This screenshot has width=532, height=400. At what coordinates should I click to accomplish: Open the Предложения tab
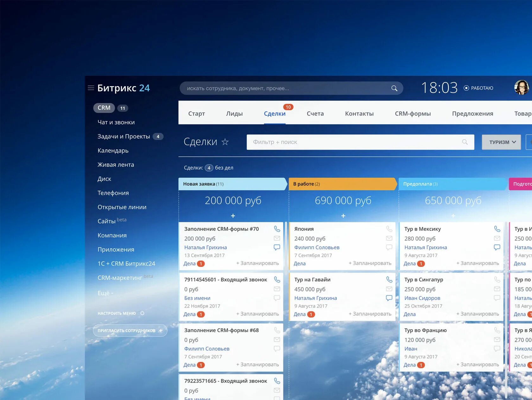point(472,113)
